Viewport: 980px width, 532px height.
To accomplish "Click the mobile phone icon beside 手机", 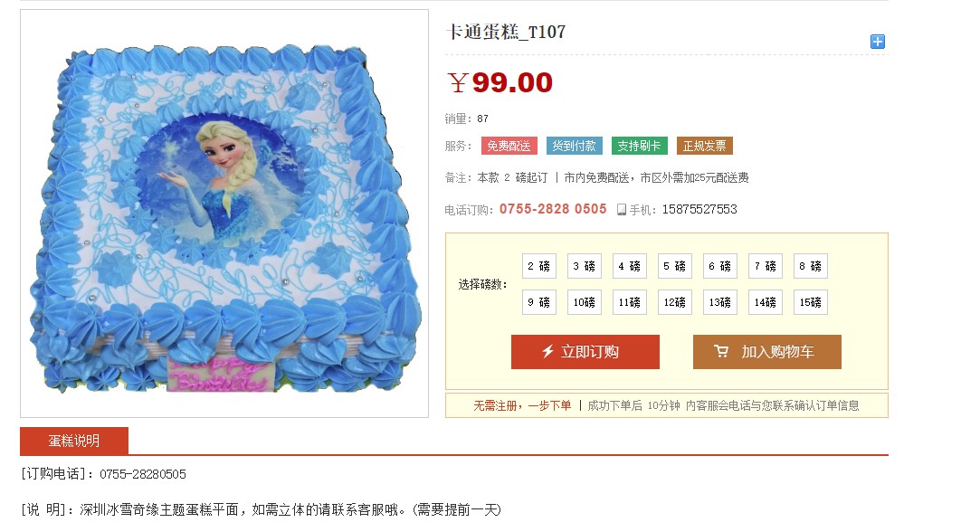I will [x=622, y=210].
